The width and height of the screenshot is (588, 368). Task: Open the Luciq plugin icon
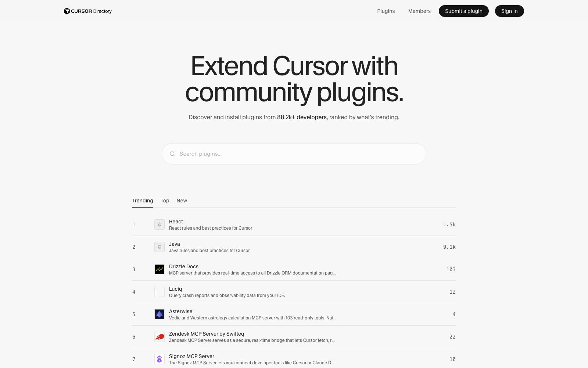coord(159,292)
